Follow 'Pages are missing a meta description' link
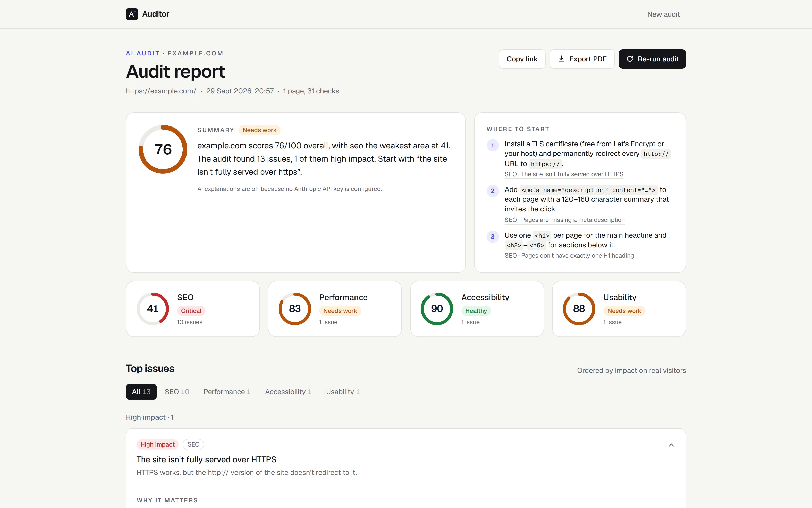This screenshot has width=812, height=508. pos(564,220)
